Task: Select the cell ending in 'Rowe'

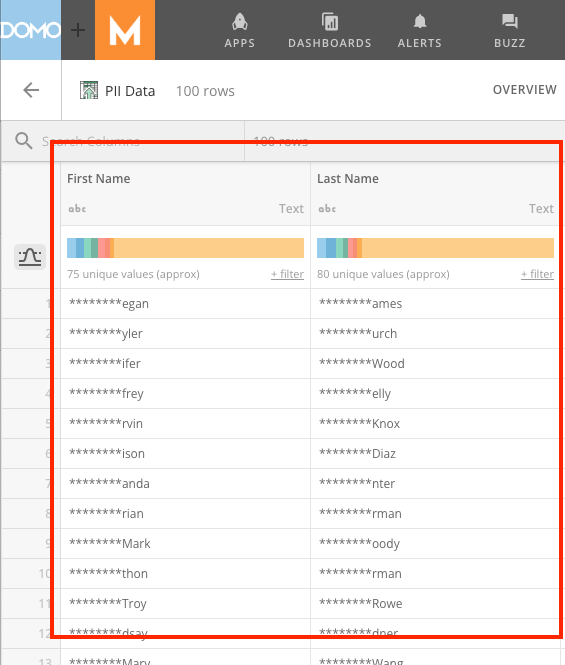Action: 435,604
